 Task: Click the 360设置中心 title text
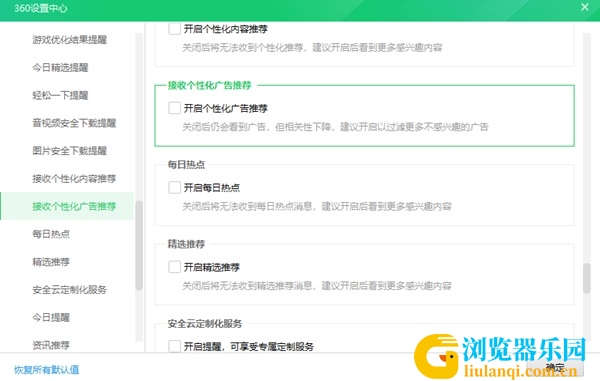[x=41, y=8]
